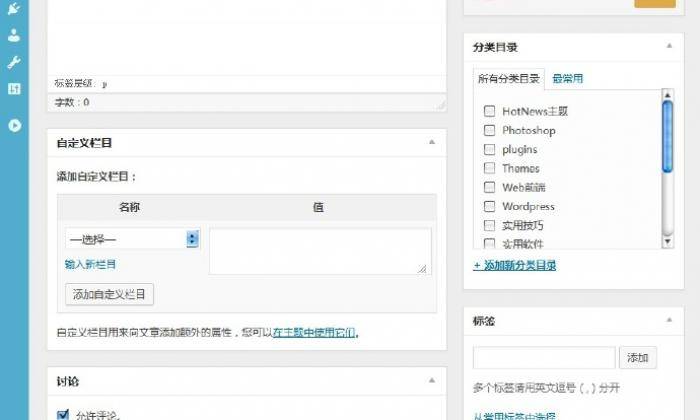
Task: Open the 一选择一 custom field dropdown
Action: click(132, 239)
